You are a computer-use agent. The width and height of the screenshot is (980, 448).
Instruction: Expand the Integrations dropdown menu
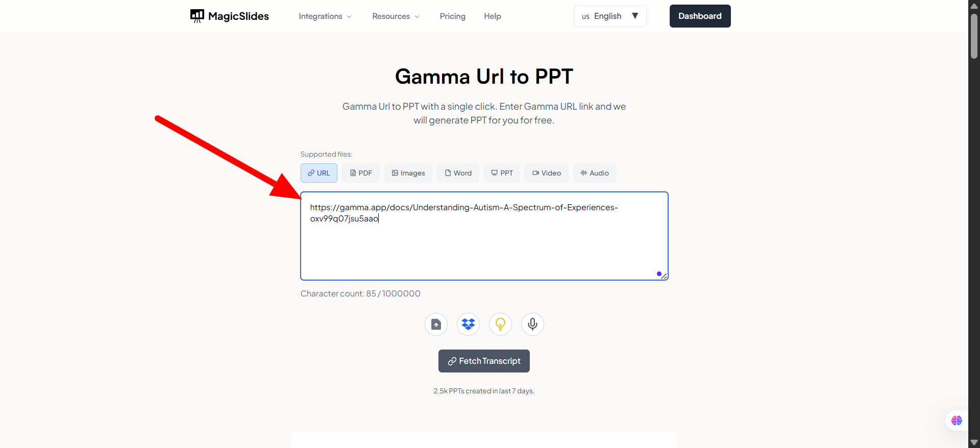point(325,16)
